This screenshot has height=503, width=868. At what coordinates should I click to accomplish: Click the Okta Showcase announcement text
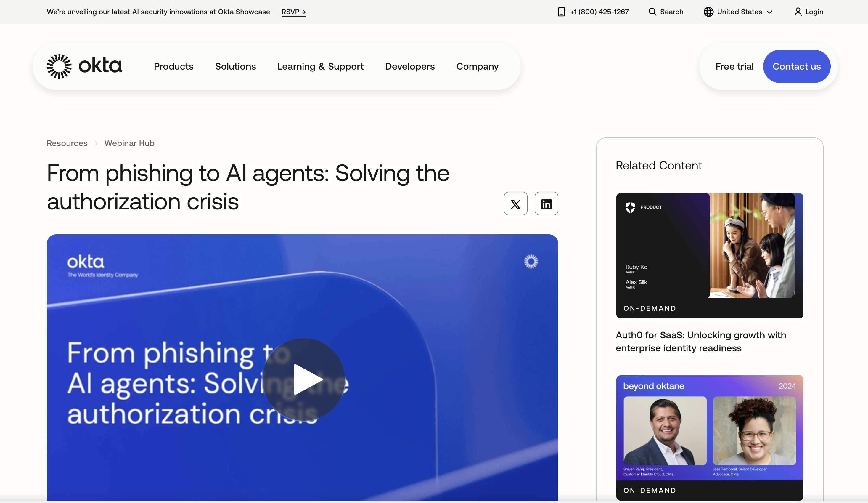pos(158,12)
